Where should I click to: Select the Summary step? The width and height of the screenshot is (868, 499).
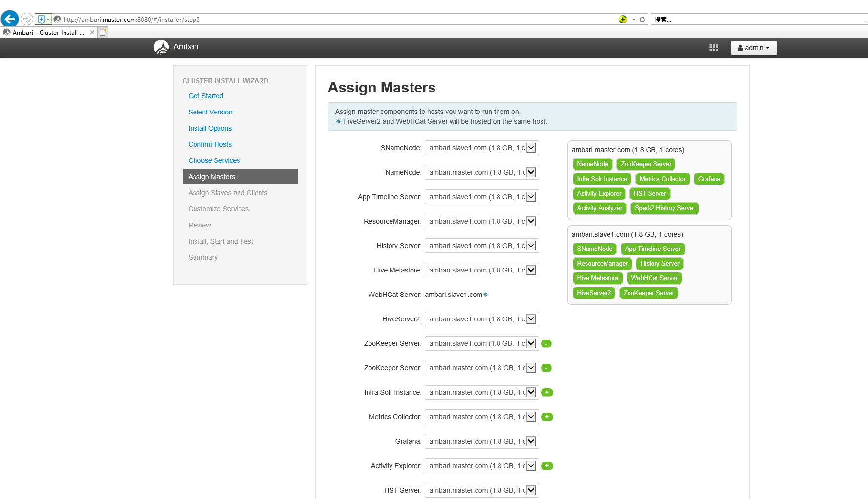(203, 257)
